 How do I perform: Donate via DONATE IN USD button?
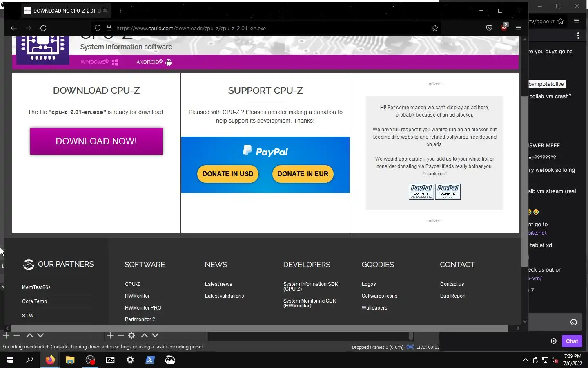(228, 174)
